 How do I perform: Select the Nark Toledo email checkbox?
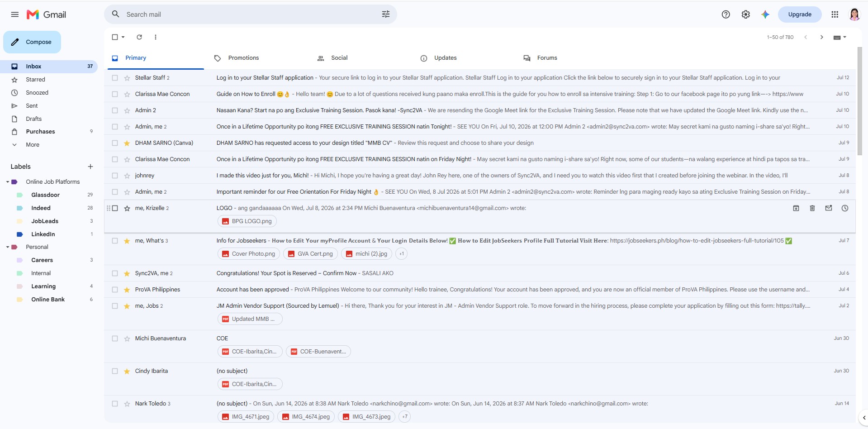(x=115, y=404)
